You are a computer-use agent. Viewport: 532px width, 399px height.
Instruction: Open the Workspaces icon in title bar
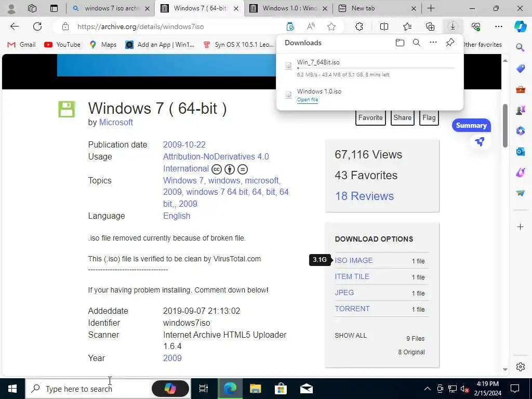[x=32, y=8]
